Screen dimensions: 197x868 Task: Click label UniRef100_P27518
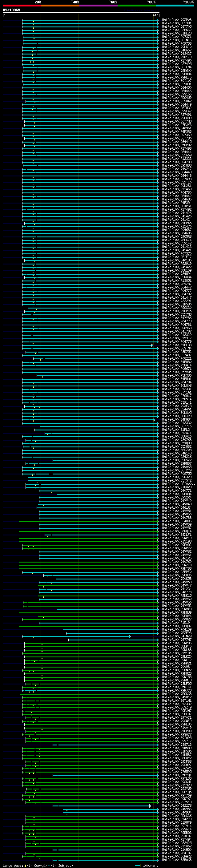point(177,802)
